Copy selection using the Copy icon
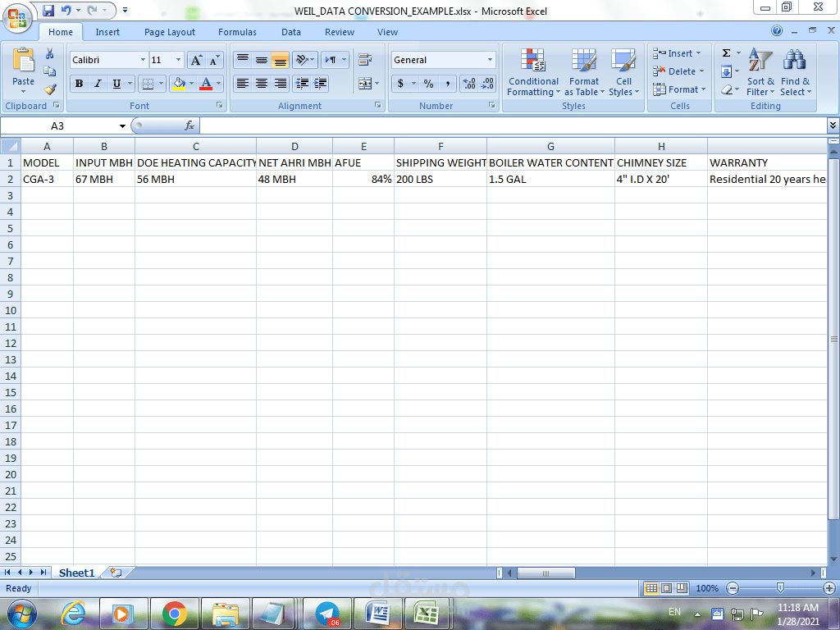The image size is (840, 630). point(50,71)
